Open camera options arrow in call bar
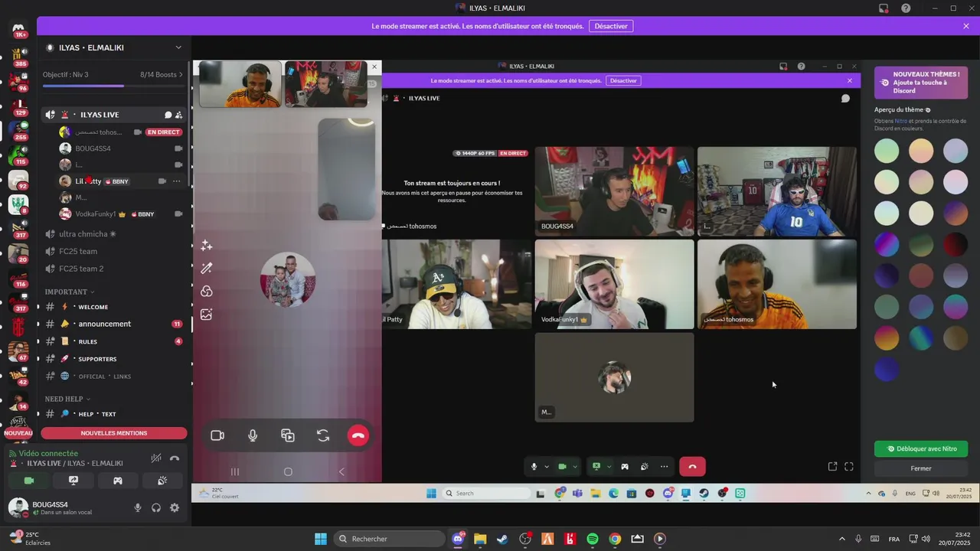Viewport: 980px width, 551px height. click(x=575, y=467)
